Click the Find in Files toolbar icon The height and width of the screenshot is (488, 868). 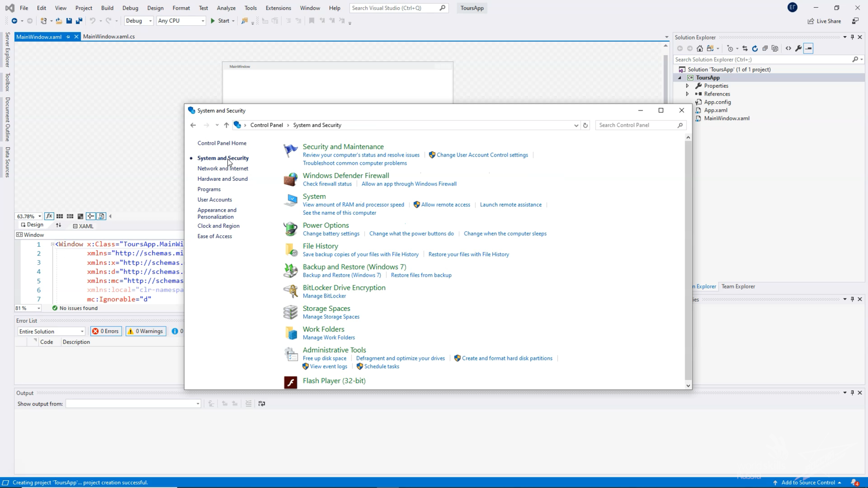[245, 21]
